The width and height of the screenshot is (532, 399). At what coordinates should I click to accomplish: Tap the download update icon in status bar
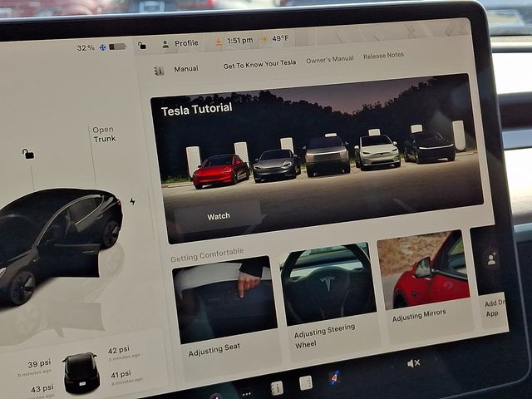tap(218, 42)
